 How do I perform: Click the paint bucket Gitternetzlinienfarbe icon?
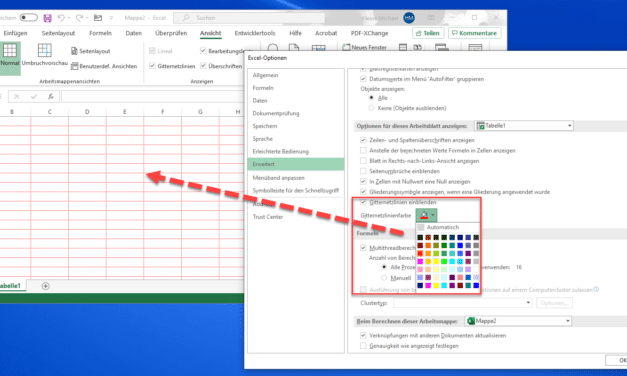[424, 215]
